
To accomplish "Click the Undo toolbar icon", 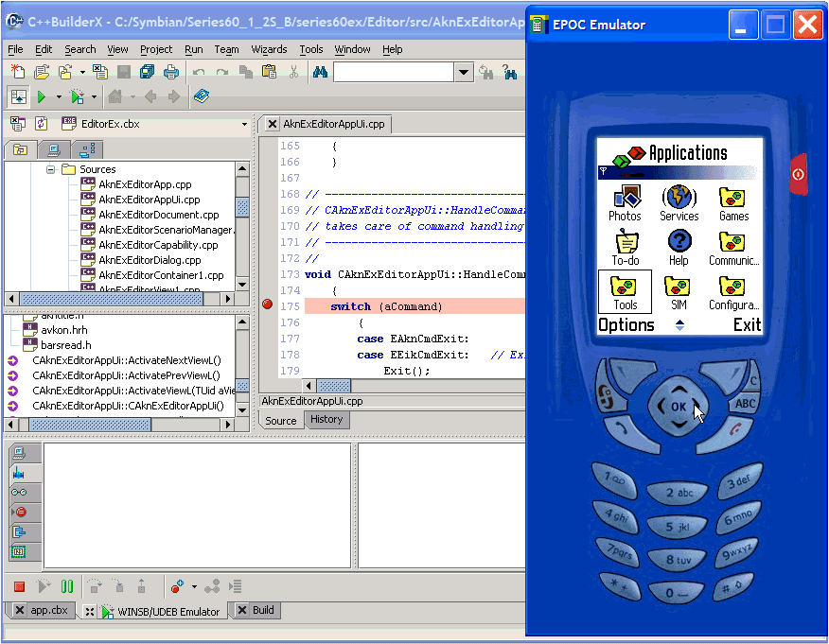I will [x=199, y=72].
